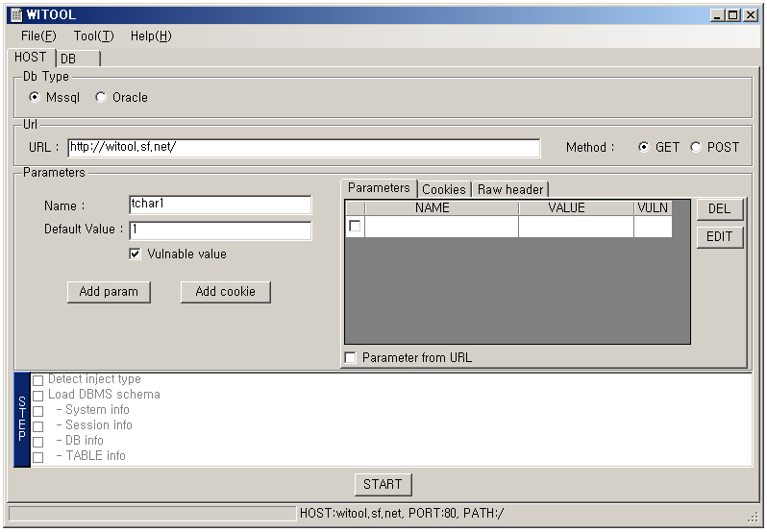Enable Parameter from URL checkbox

351,357
